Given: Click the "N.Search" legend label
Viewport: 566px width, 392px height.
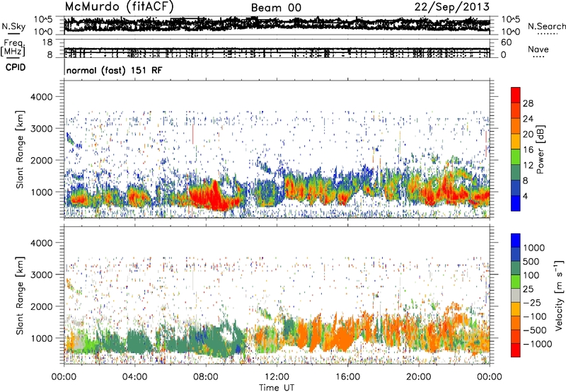Looking at the screenshot, I should (x=546, y=26).
